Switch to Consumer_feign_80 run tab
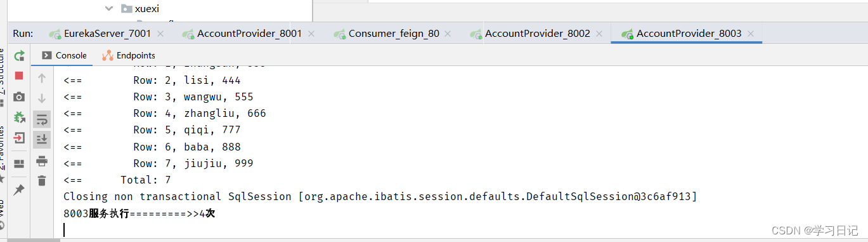The height and width of the screenshot is (242, 868). pyautogui.click(x=386, y=34)
